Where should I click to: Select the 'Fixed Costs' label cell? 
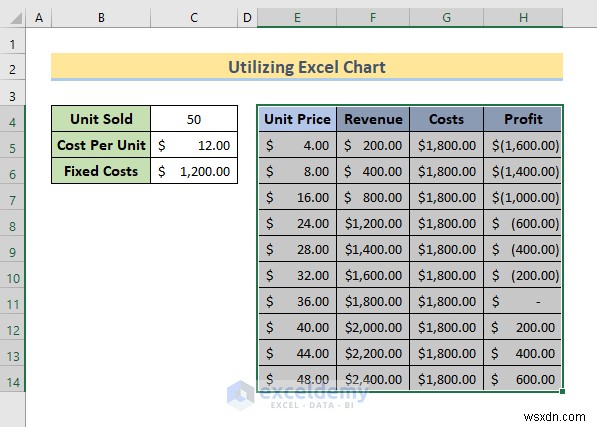101,171
